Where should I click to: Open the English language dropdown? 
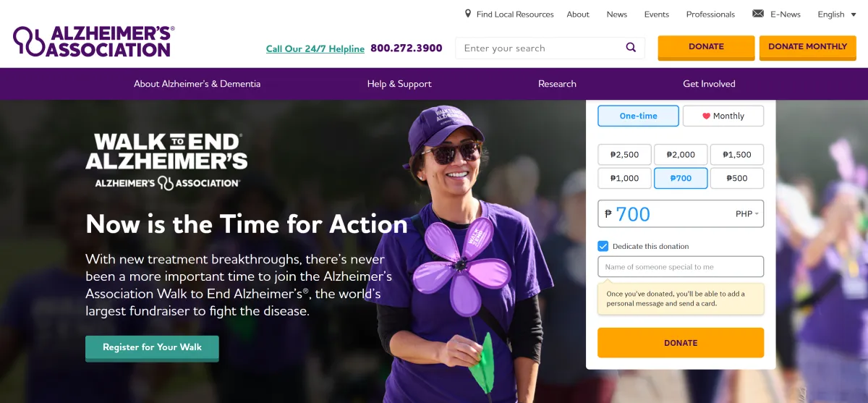tap(835, 14)
